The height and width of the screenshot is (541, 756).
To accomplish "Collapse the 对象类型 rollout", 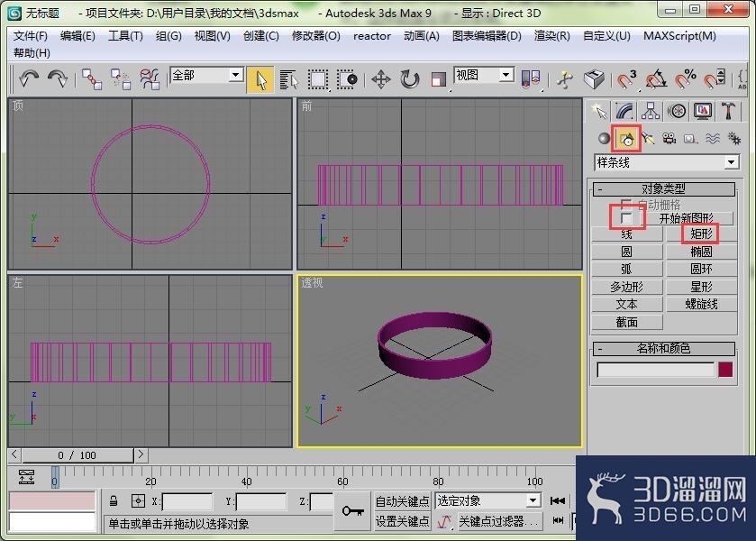I will [663, 188].
